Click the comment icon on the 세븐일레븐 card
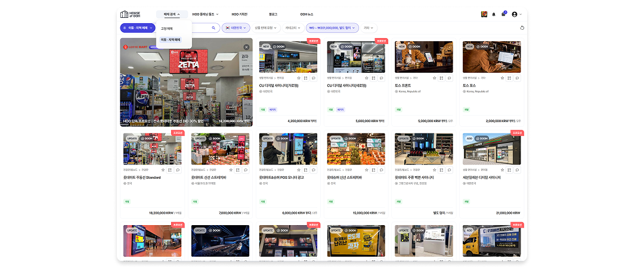Screen dimensions: 644x268 point(517,170)
